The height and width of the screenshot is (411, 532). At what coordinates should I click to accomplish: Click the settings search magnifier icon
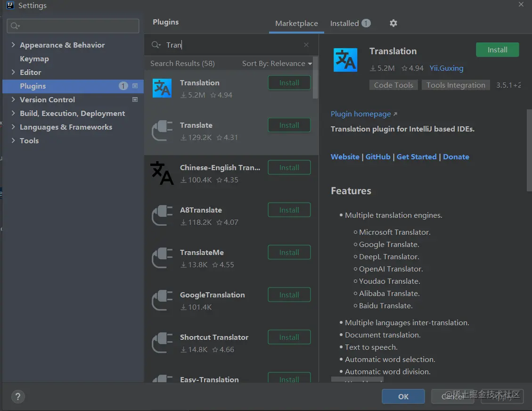15,26
